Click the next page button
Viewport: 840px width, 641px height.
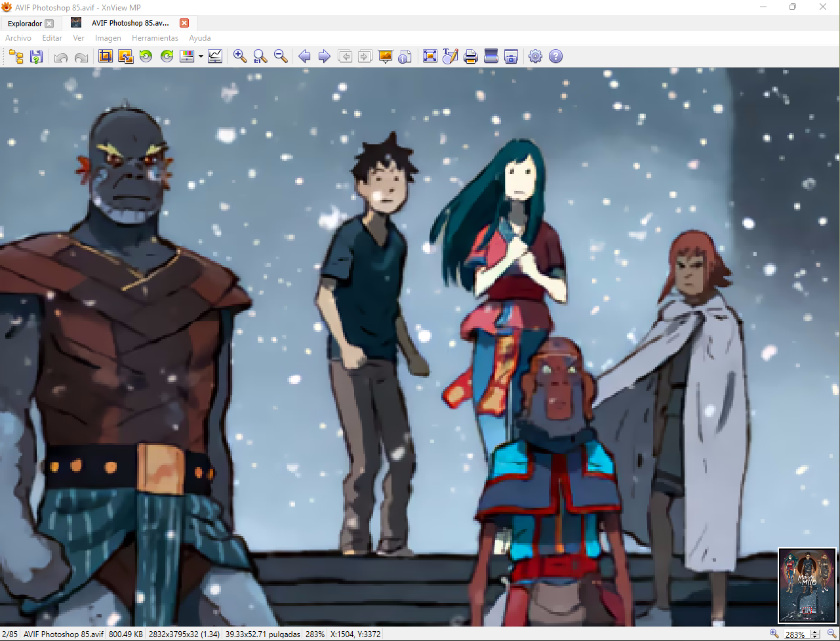coord(365,56)
